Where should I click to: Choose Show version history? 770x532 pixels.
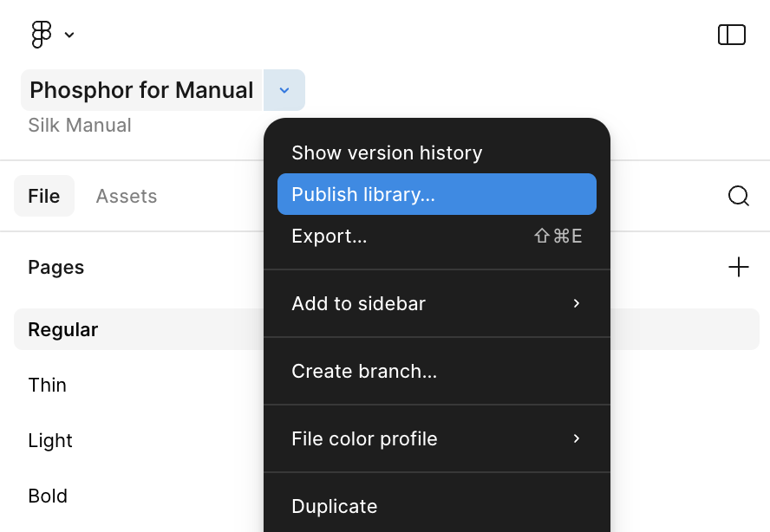point(387,152)
